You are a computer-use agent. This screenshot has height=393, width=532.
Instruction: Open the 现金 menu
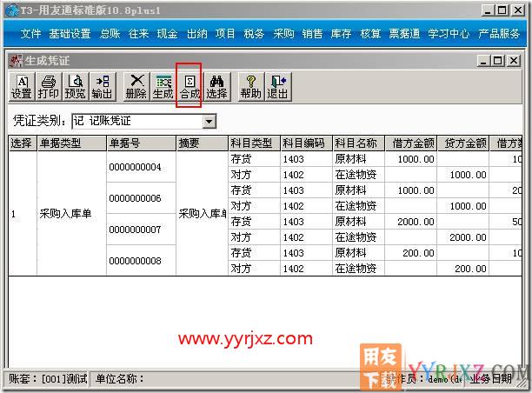coord(167,34)
